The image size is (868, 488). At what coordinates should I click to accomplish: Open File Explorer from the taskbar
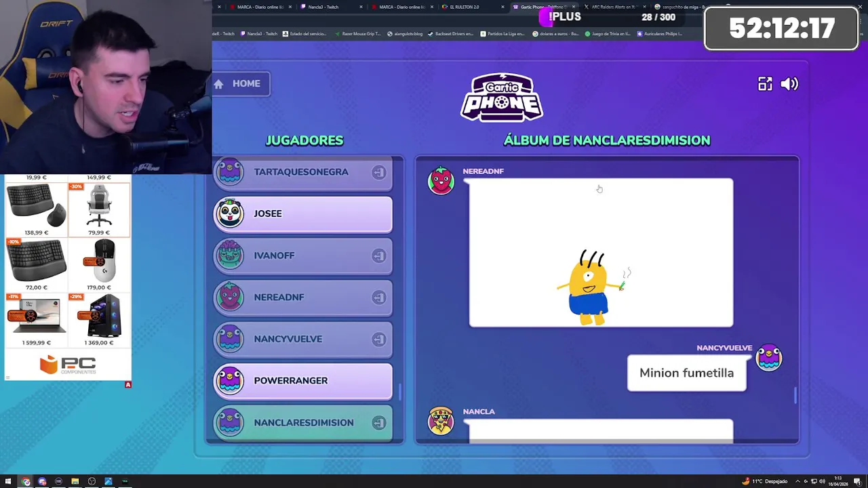pos(75,481)
